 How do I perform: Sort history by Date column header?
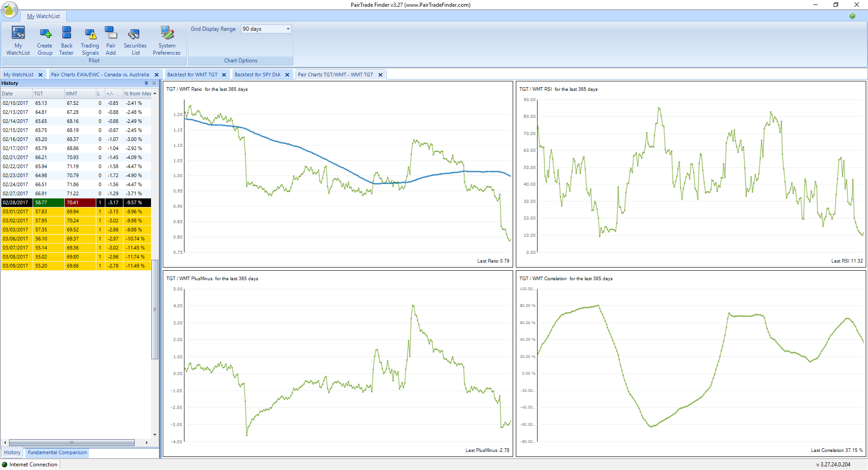point(16,94)
